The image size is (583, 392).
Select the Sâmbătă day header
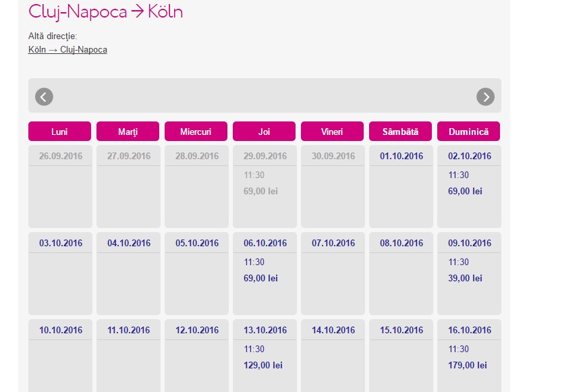point(400,132)
